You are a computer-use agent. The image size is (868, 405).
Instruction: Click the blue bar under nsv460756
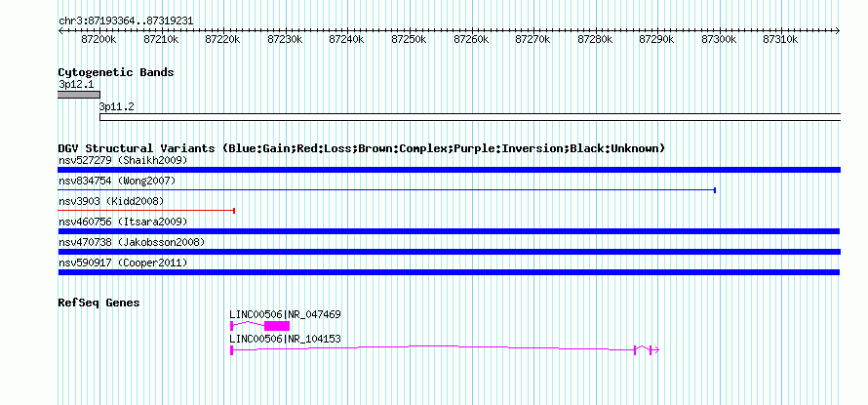click(449, 231)
